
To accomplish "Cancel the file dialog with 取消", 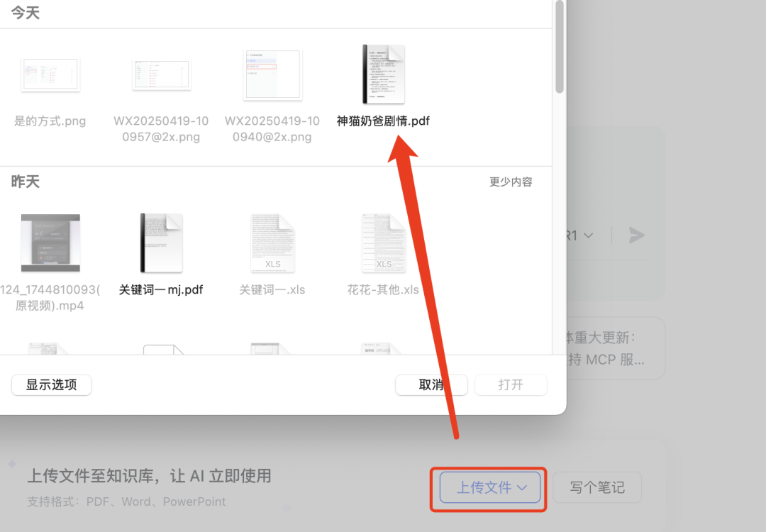I will point(431,385).
